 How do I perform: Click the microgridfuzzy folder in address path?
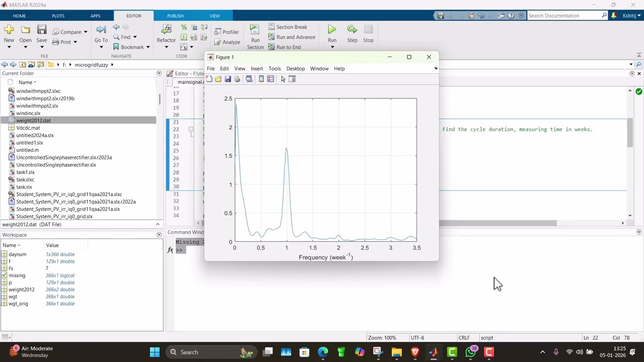click(91, 64)
